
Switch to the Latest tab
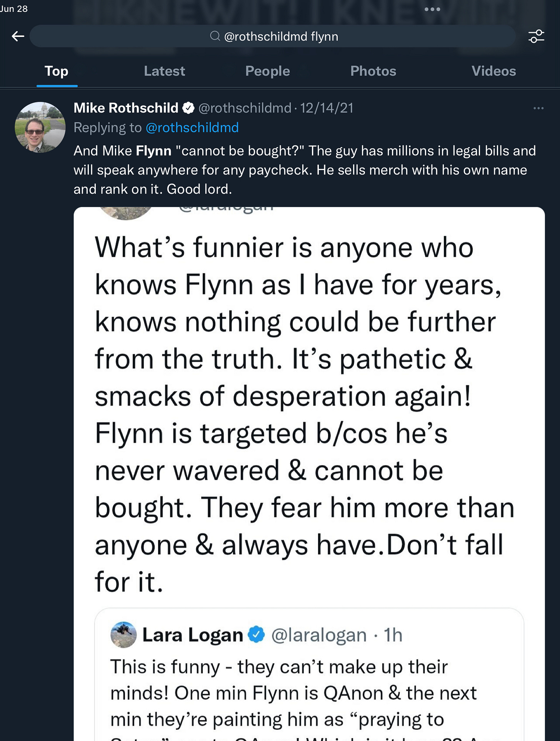(164, 71)
